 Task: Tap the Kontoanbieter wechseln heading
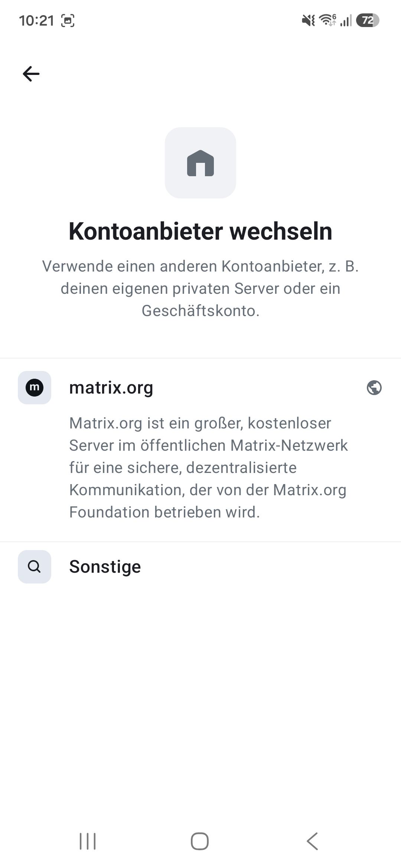(x=200, y=231)
